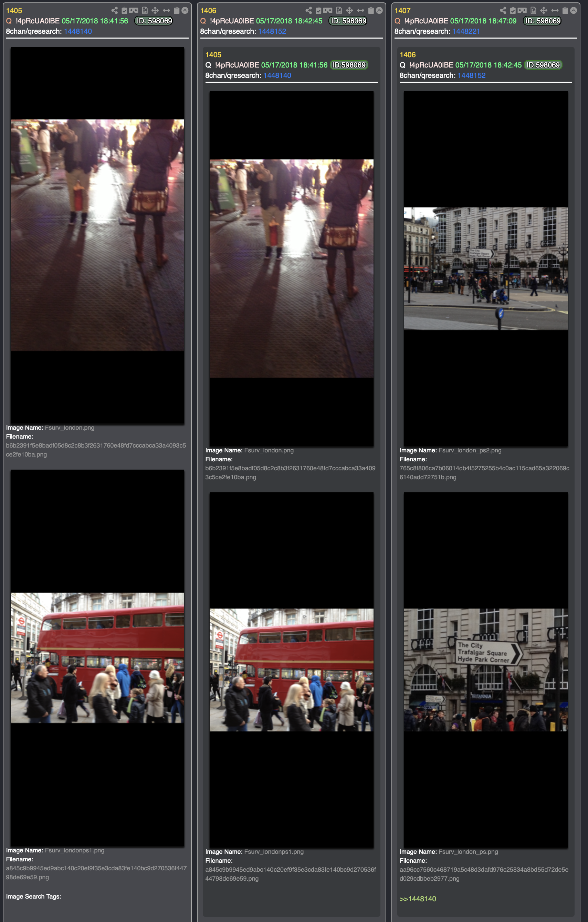Click circled A icon on post 1407
Screen dimensions: 588x922
(574, 10)
